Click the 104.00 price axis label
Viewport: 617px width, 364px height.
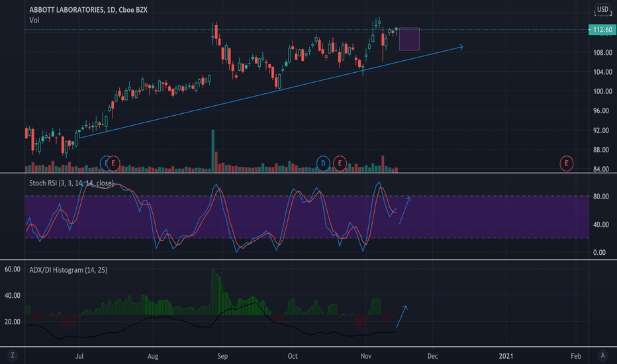click(602, 71)
